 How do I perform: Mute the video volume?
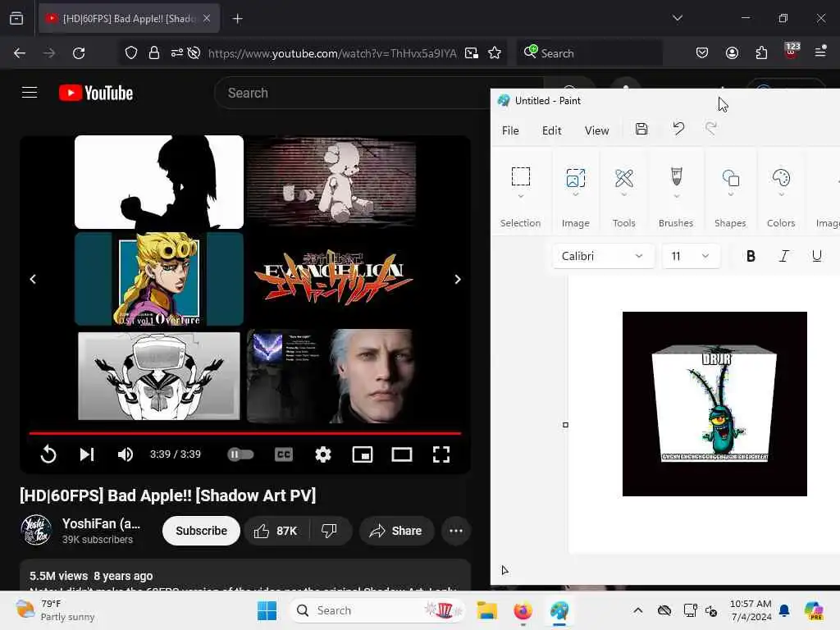(126, 454)
